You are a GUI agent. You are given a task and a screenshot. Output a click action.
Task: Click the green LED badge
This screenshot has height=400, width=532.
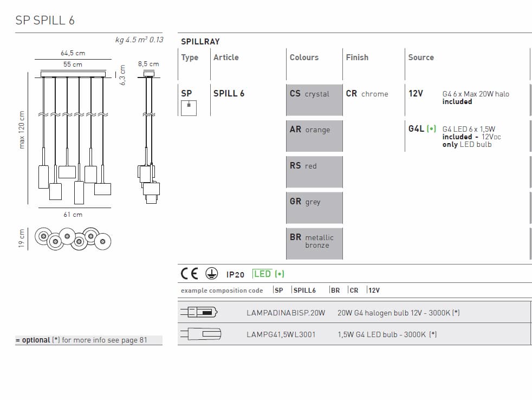point(269,274)
